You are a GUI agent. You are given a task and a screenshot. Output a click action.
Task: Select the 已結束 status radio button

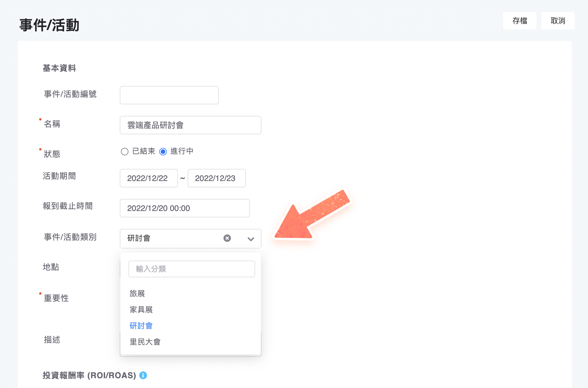pyautogui.click(x=125, y=151)
